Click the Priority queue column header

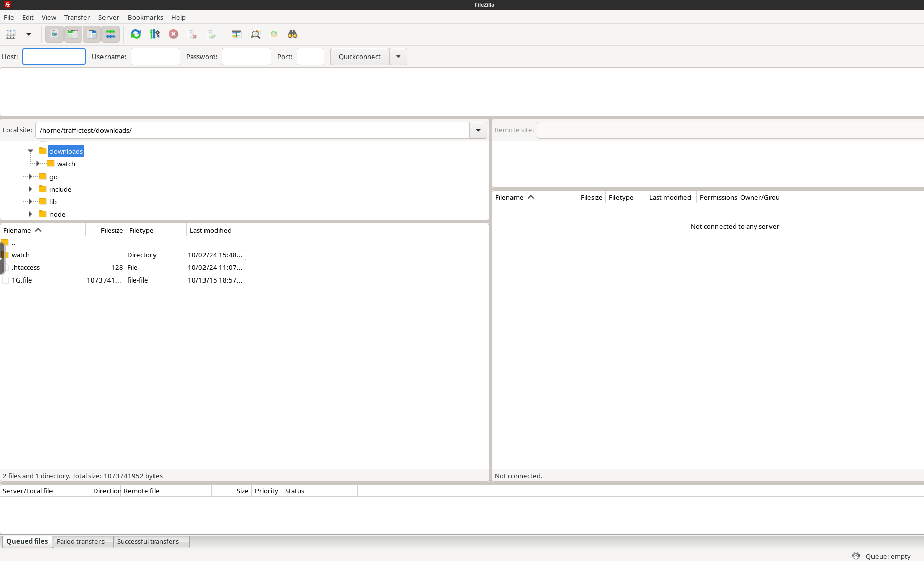tap(267, 491)
